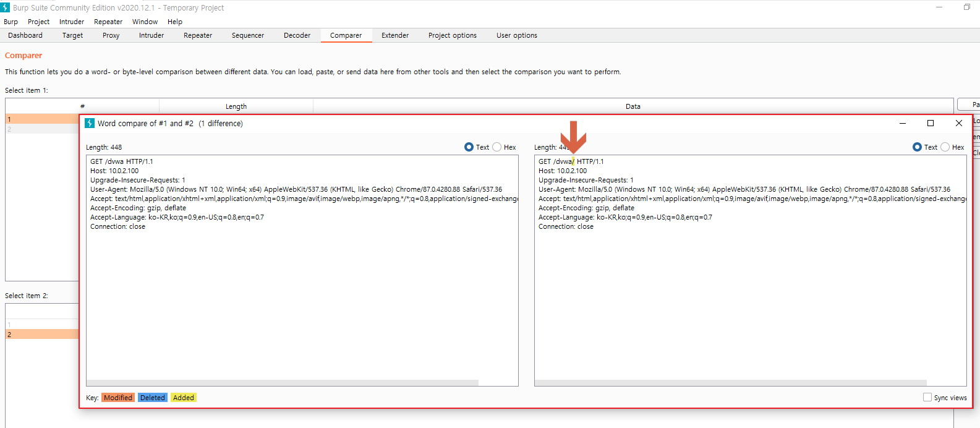Click 'Host: 10.0.2.100' line in the right pane
This screenshot has width=980, height=428.
(563, 171)
